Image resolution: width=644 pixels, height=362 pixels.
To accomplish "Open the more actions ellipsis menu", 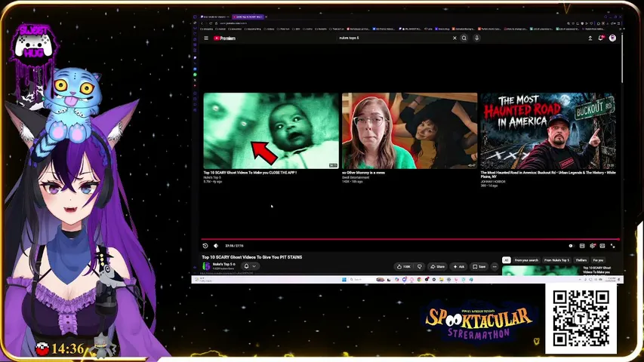I will pos(495,267).
